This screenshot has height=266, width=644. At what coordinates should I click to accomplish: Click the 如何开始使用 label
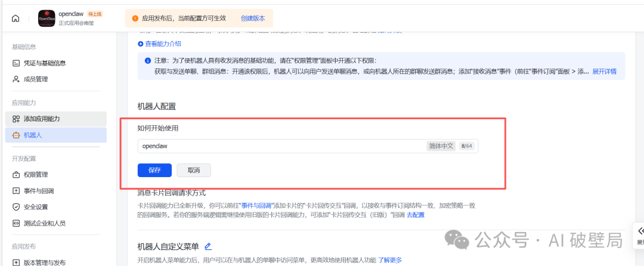(x=158, y=128)
